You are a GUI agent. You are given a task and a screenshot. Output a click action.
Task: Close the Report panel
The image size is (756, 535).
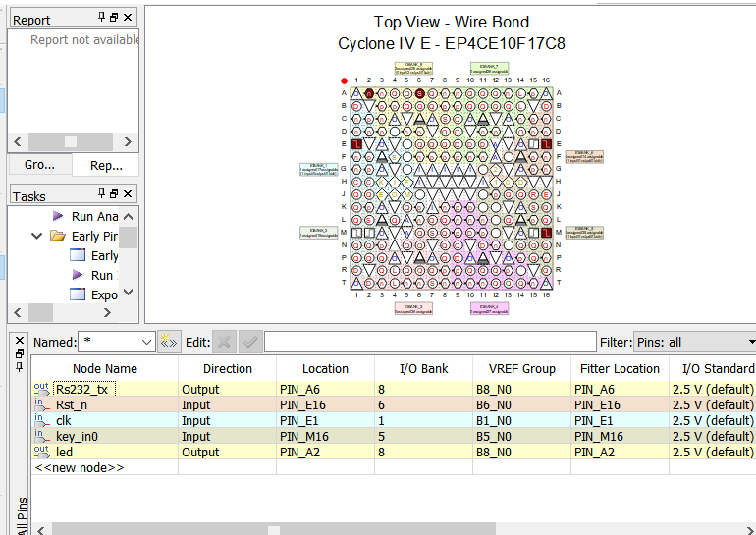coord(128,18)
